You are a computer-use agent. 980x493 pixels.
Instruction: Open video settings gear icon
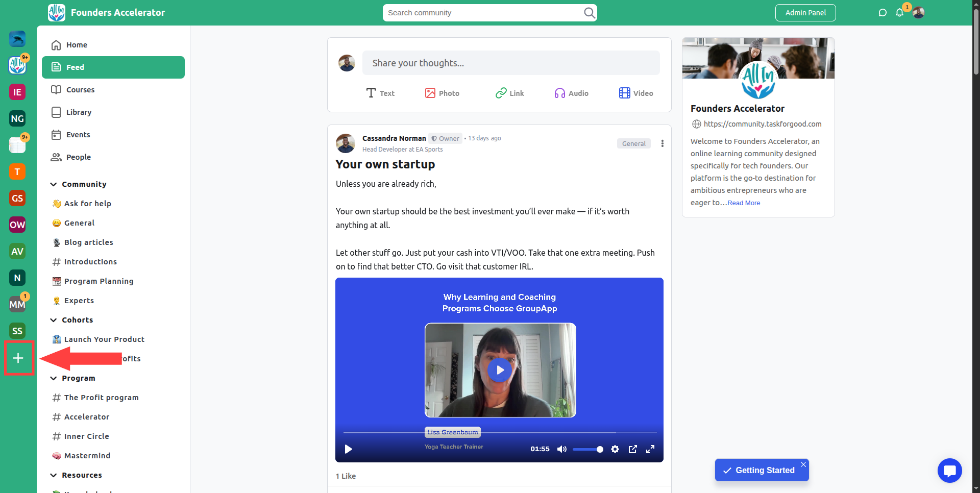point(615,449)
